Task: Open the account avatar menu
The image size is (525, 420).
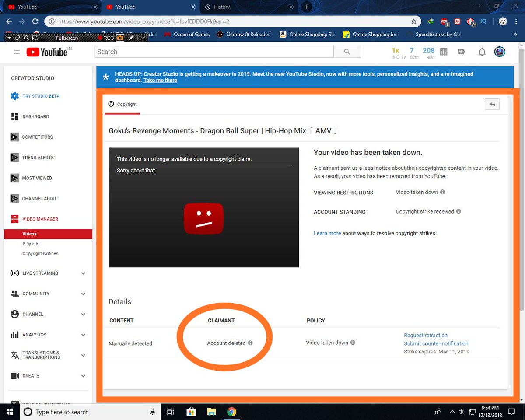Action: tap(500, 52)
